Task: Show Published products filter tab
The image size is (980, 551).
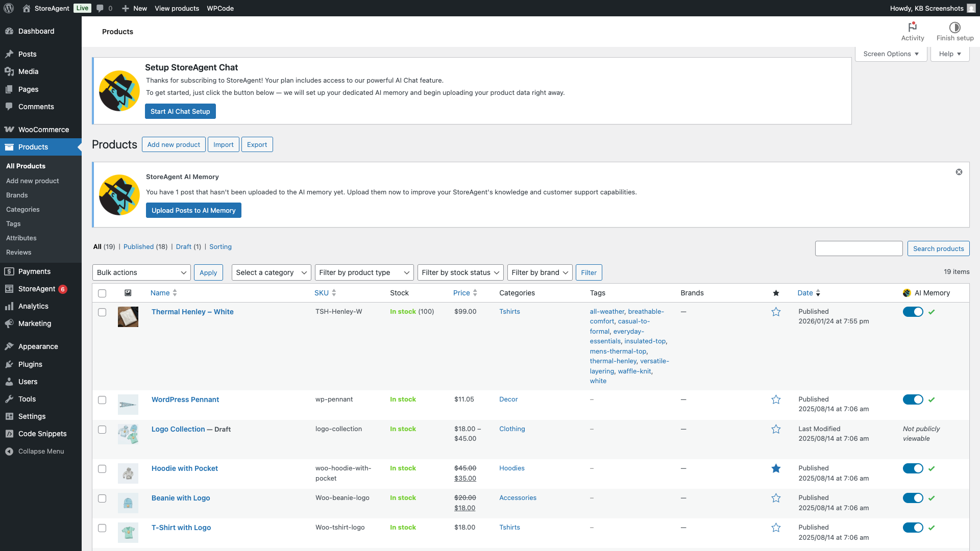Action: pyautogui.click(x=138, y=246)
